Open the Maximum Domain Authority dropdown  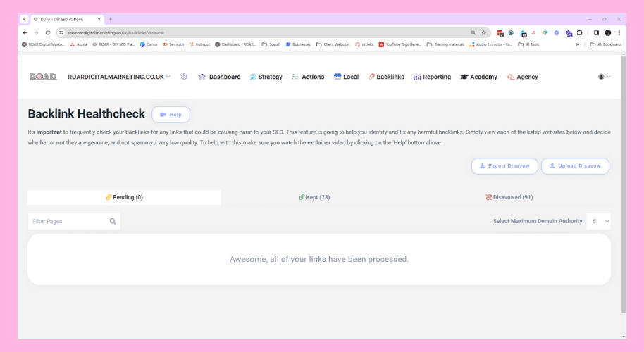click(x=599, y=221)
